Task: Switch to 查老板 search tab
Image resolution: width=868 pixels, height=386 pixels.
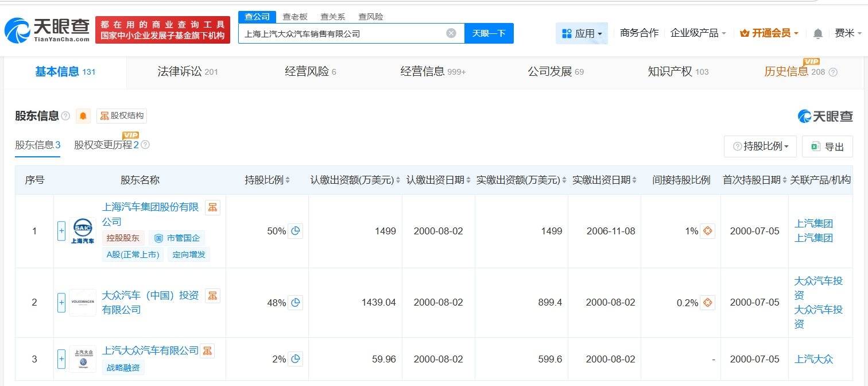Action: point(295,17)
